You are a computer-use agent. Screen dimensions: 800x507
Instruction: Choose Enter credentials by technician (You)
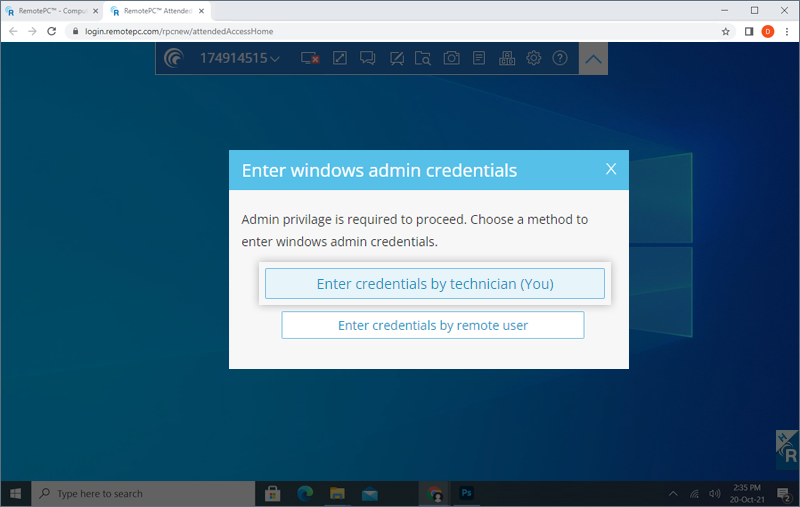click(x=435, y=284)
